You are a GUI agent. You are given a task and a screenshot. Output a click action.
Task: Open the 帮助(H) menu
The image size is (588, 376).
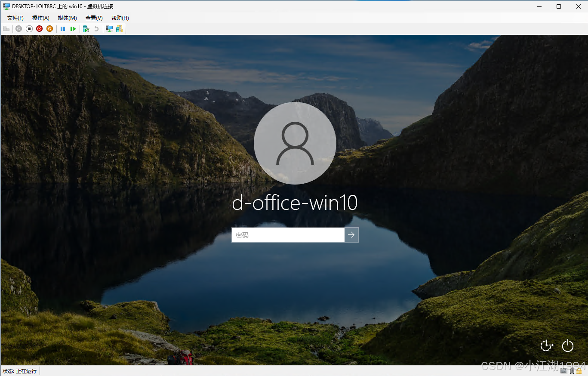pos(120,18)
